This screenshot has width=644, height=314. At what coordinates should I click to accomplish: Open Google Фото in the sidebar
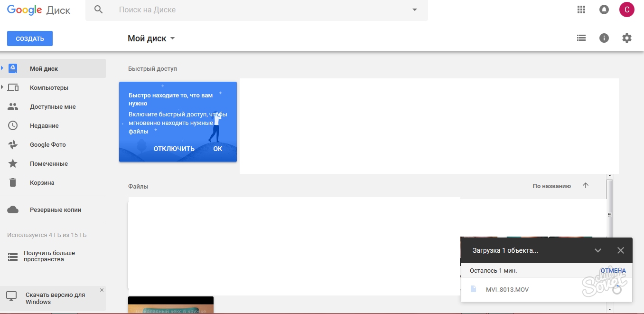tap(47, 145)
